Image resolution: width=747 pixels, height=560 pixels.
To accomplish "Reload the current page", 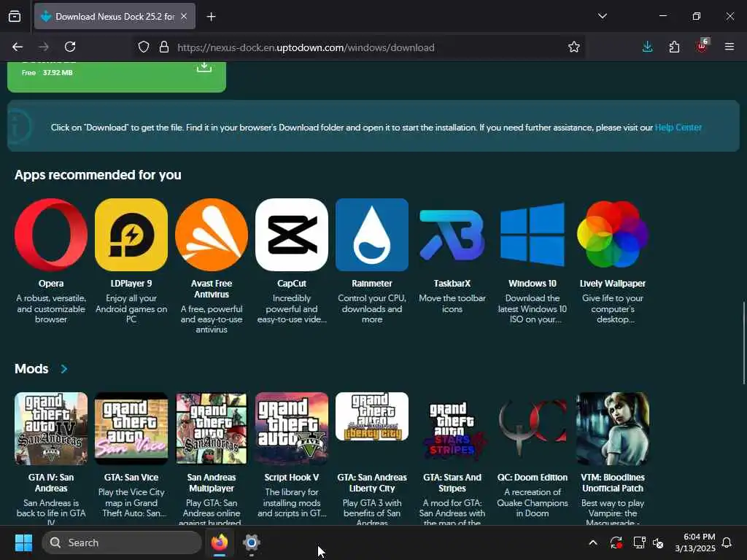I will (x=70, y=47).
